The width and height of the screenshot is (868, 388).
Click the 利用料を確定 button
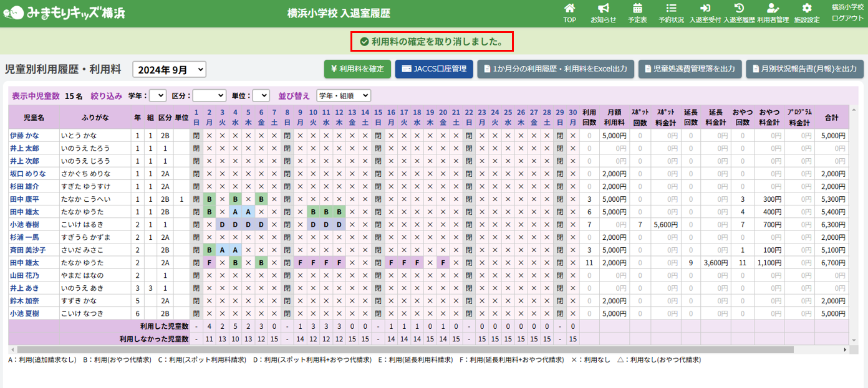(357, 69)
